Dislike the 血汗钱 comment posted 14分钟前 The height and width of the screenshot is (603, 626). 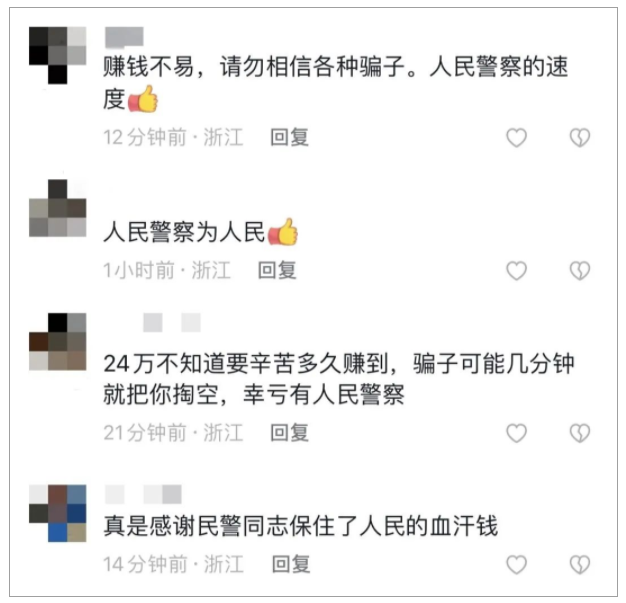[x=579, y=565]
